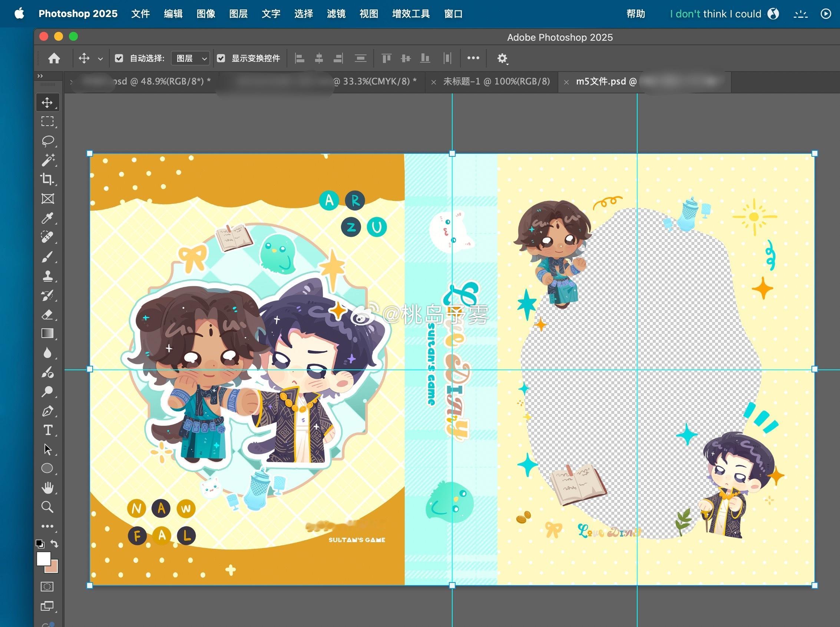This screenshot has width=840, height=627.
Task: Open the 图层 menu in the menu bar
Action: pyautogui.click(x=238, y=14)
